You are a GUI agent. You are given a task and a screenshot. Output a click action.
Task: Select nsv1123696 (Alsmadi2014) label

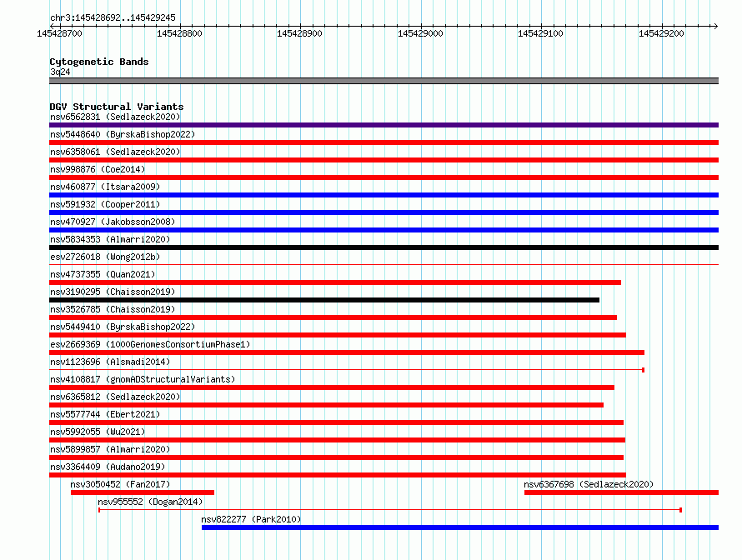click(110, 362)
